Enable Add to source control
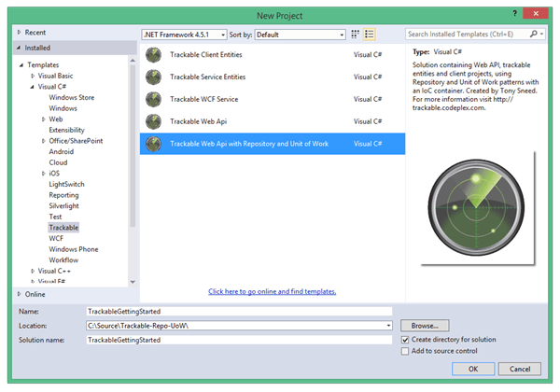The image size is (560, 392). pos(405,352)
